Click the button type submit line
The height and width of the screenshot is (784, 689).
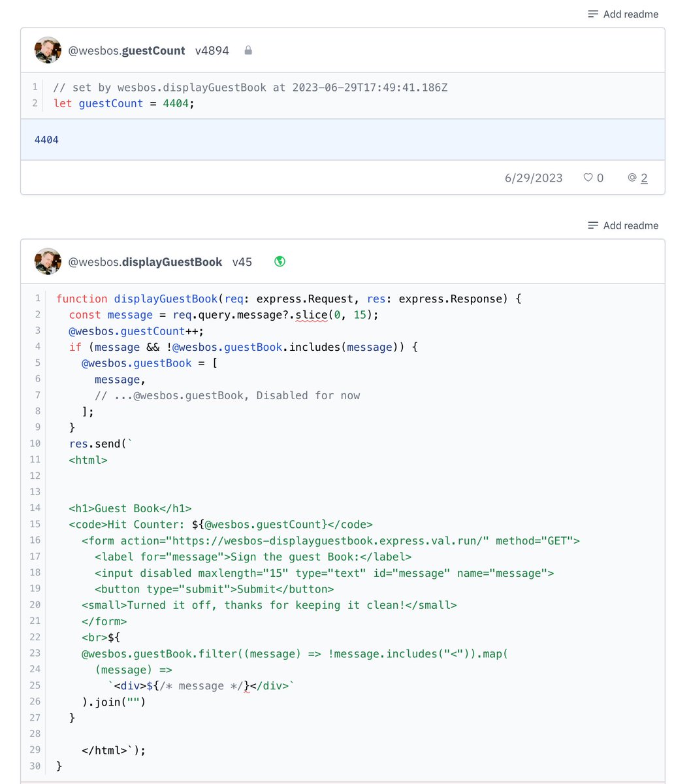[x=214, y=589]
